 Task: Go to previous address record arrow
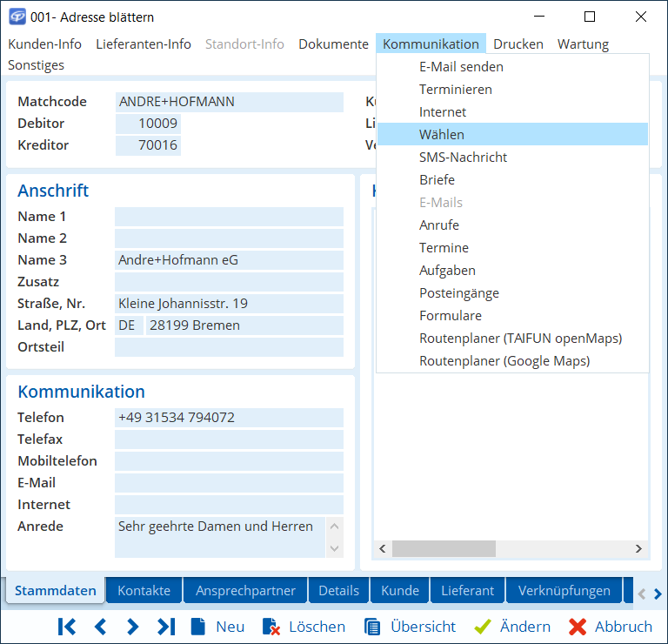coord(100,627)
